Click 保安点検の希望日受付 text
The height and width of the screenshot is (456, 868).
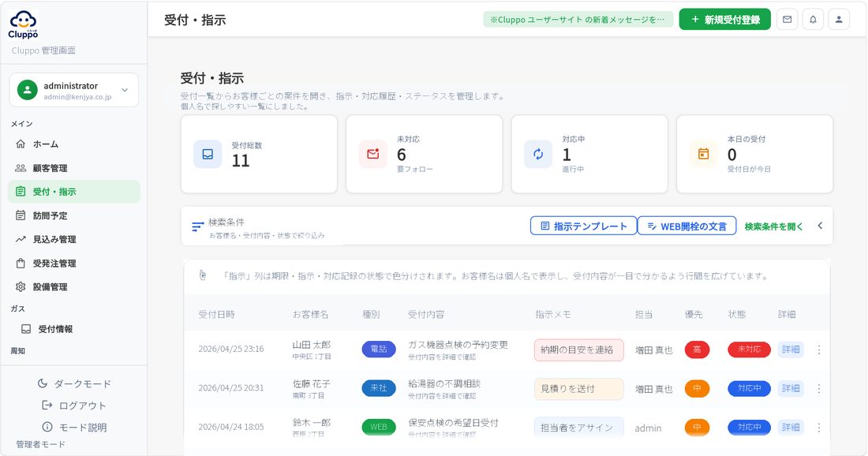tap(454, 422)
